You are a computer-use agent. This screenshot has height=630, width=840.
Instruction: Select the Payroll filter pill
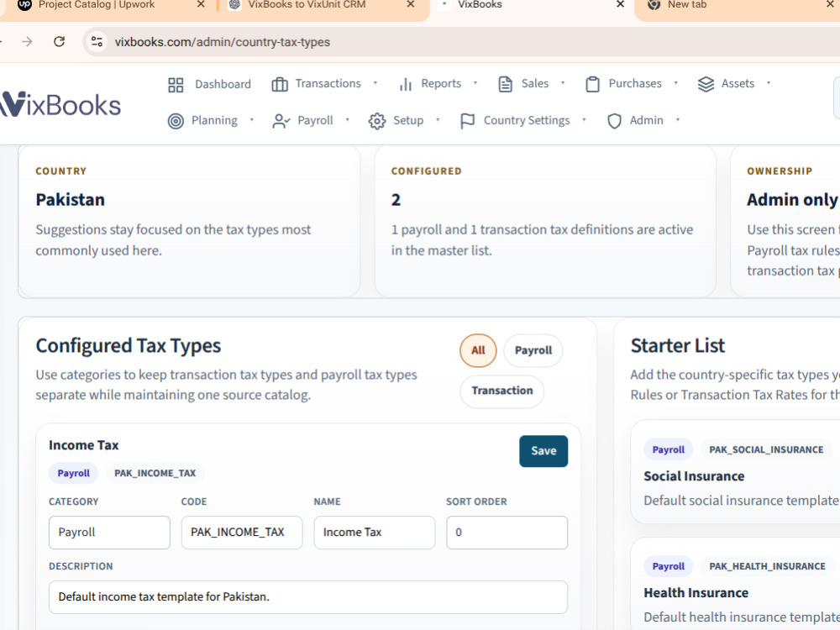[x=533, y=350]
